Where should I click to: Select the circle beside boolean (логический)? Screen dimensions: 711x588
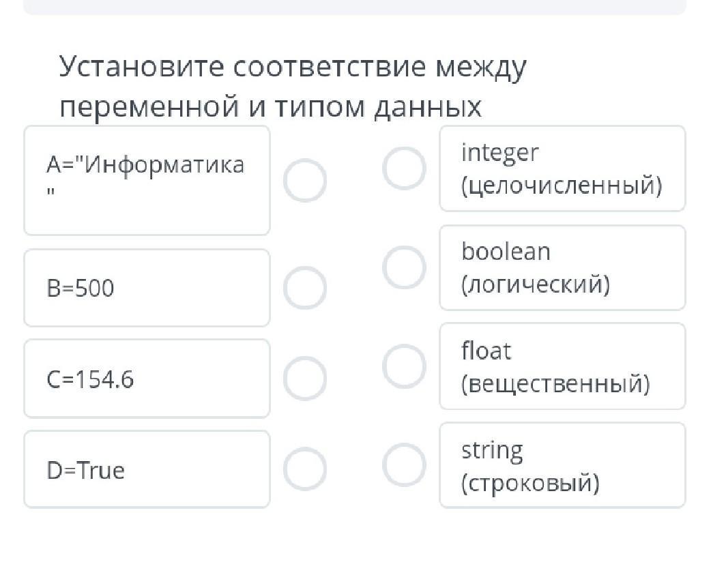tap(404, 267)
